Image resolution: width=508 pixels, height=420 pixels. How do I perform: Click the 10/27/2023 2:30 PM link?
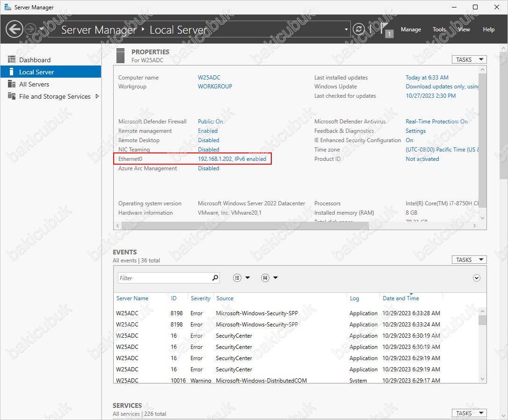click(430, 96)
